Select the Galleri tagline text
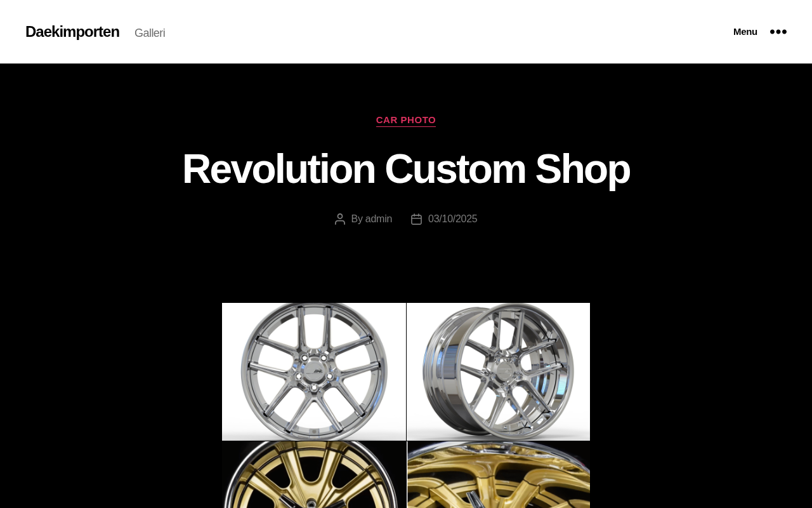 pyautogui.click(x=150, y=33)
